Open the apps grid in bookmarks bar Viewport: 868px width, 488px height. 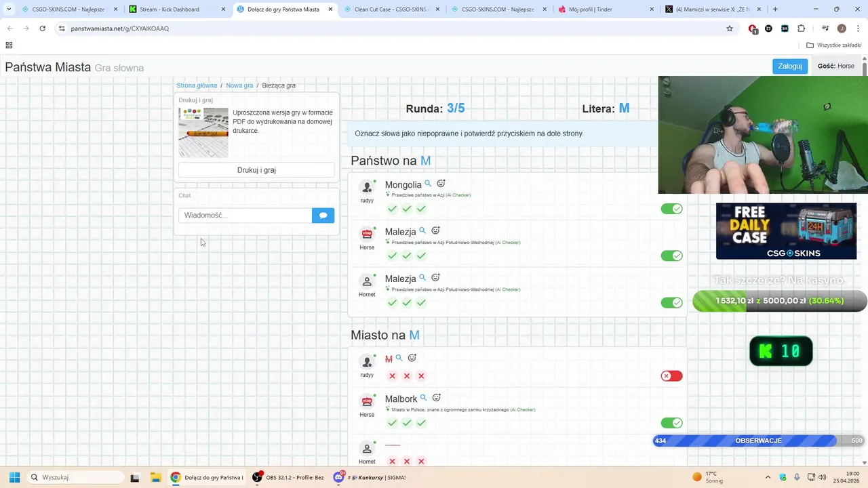pyautogui.click(x=9, y=45)
